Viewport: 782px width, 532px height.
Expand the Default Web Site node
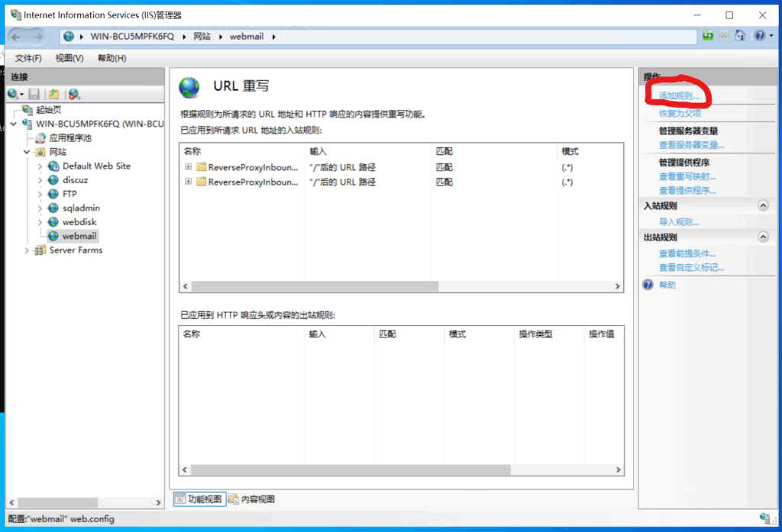(40, 166)
